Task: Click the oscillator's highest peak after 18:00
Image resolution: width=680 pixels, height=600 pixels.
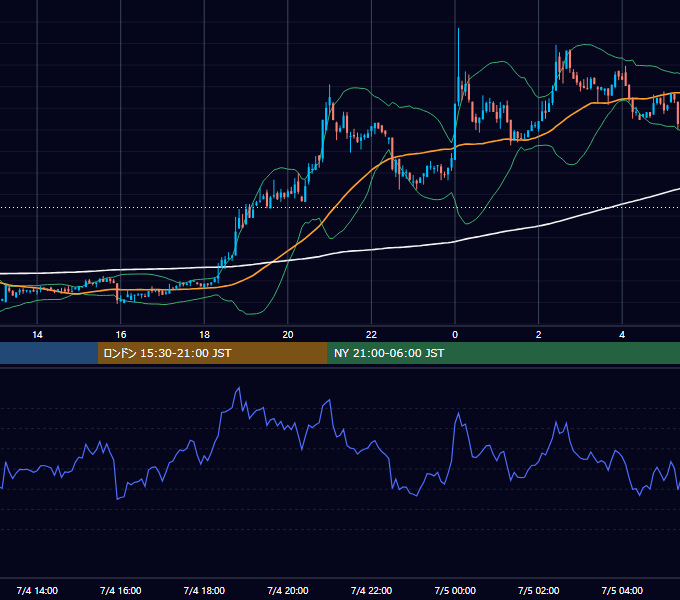Action: [x=238, y=389]
